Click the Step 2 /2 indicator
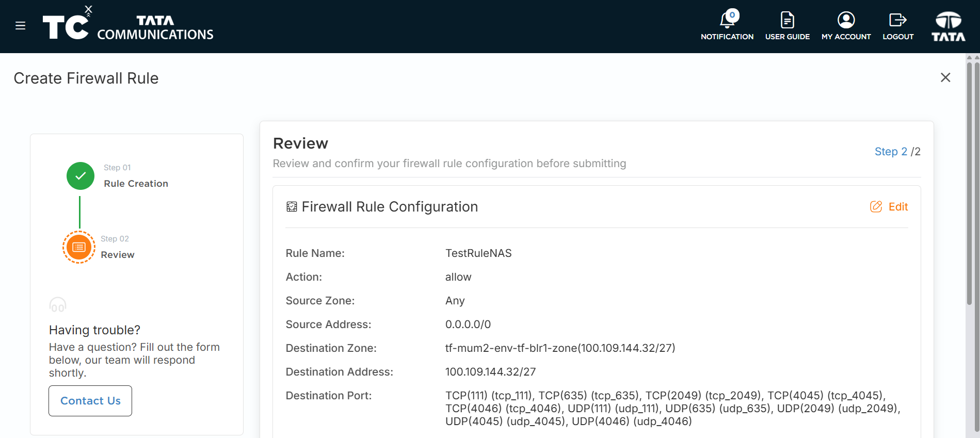 pos(897,152)
